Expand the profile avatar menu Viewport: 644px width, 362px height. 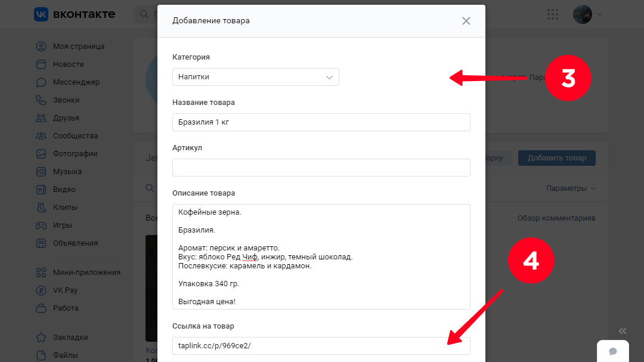(x=587, y=14)
